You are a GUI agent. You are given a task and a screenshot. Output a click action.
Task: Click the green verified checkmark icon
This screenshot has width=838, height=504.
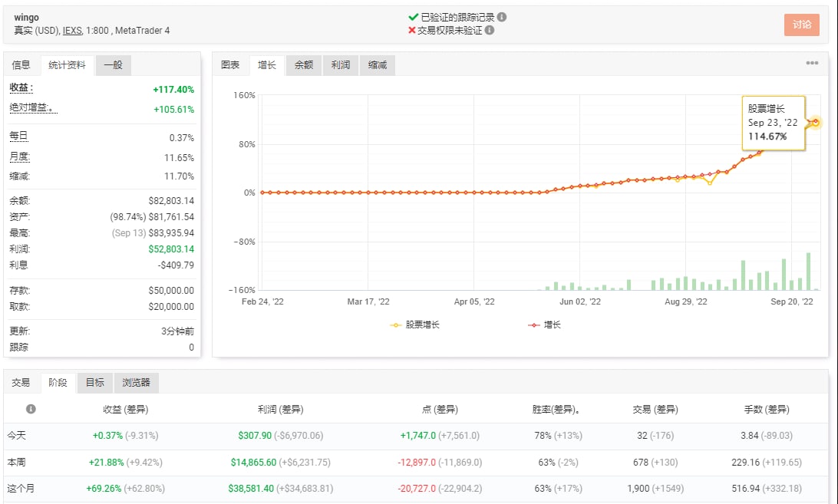point(413,17)
